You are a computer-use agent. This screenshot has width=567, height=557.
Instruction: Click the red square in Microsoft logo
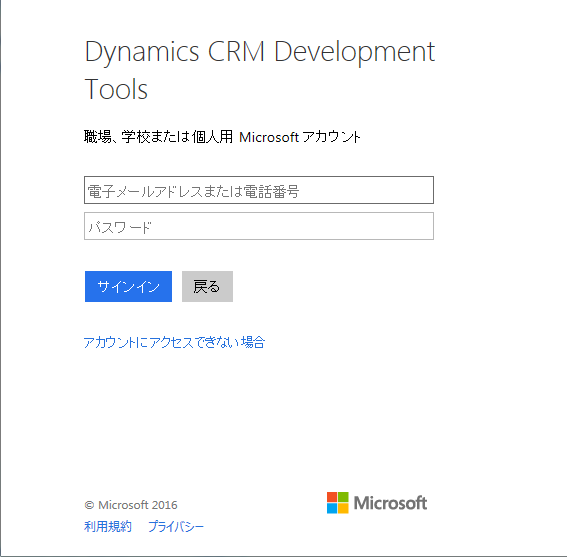coord(332,497)
